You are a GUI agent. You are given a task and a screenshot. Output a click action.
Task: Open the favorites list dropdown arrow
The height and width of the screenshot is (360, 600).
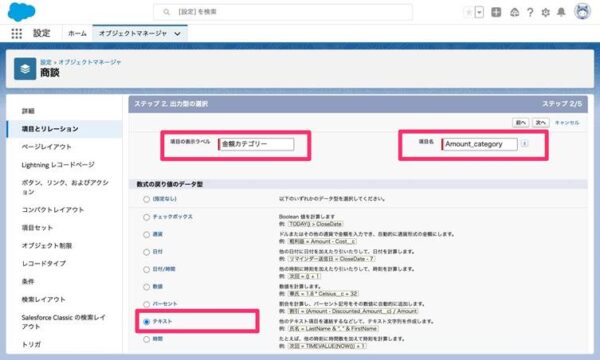click(x=479, y=12)
